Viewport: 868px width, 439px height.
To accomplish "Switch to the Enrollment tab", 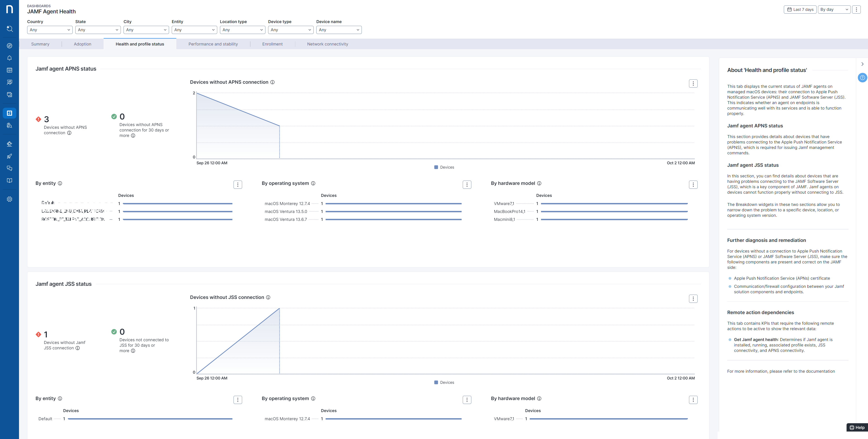I will tap(272, 44).
